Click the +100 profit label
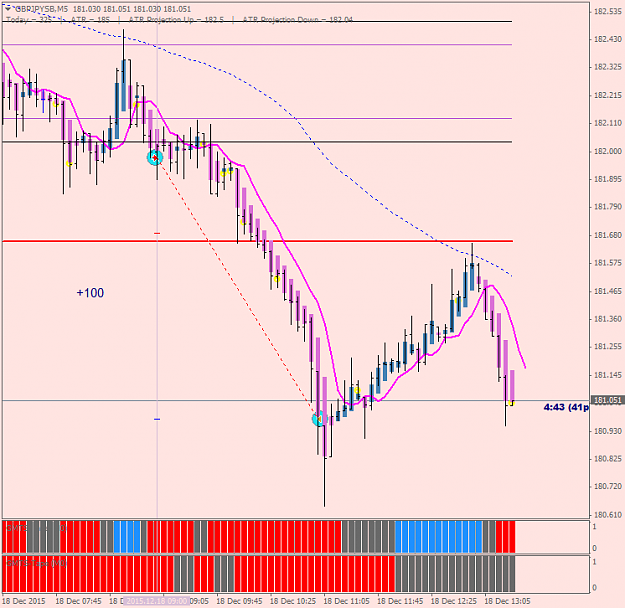625x608 pixels. 90,293
